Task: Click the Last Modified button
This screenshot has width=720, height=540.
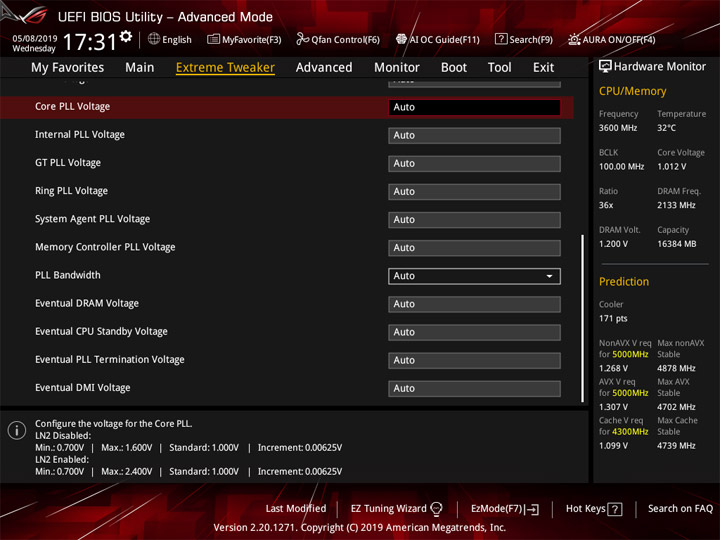Action: click(x=296, y=509)
